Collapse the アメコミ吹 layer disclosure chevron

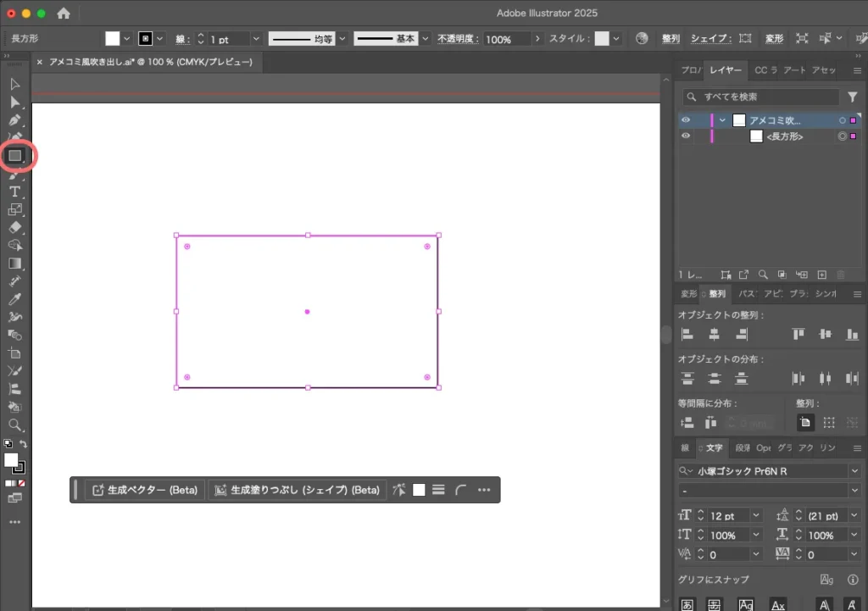point(723,119)
